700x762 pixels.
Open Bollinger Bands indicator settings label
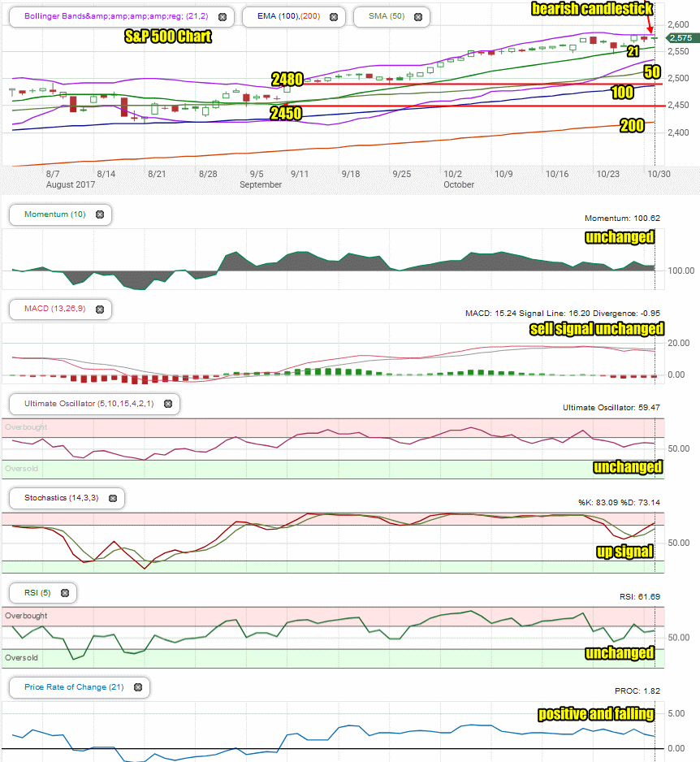click(116, 16)
